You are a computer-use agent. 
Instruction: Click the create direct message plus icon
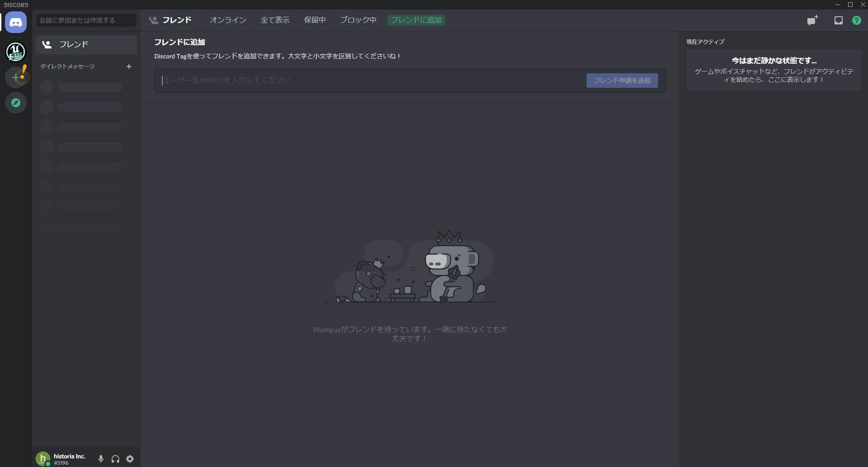pos(129,67)
